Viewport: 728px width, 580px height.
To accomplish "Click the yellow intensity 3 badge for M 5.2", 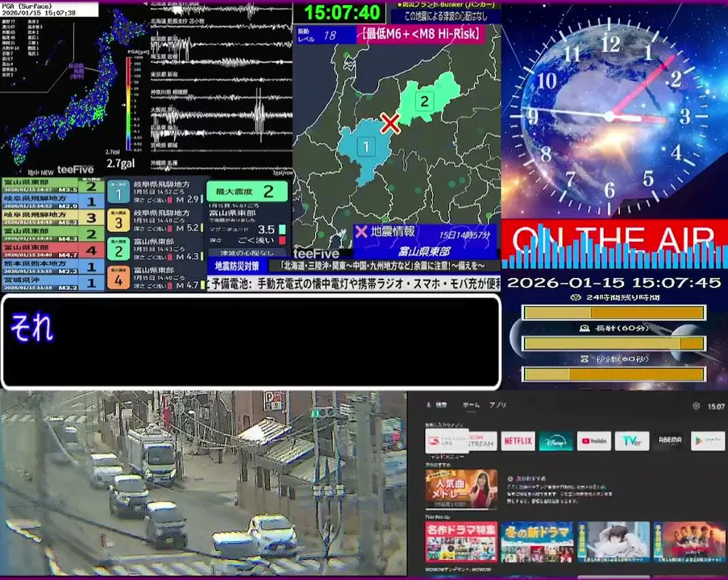I will (119, 221).
